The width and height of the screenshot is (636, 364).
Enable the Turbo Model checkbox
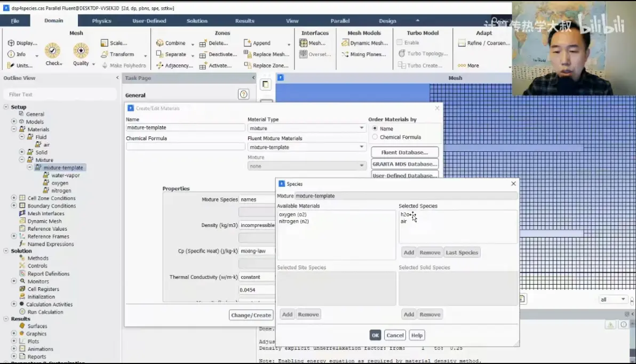click(x=400, y=43)
